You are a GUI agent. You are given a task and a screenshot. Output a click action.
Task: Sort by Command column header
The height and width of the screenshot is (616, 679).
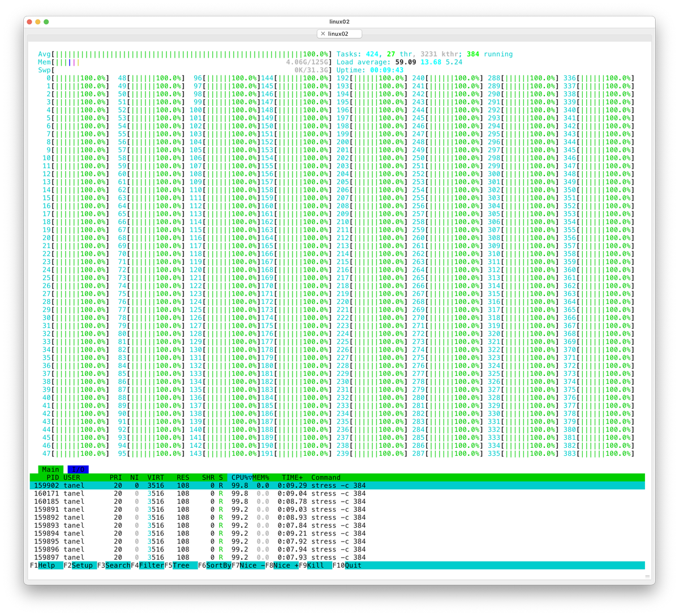click(x=326, y=477)
